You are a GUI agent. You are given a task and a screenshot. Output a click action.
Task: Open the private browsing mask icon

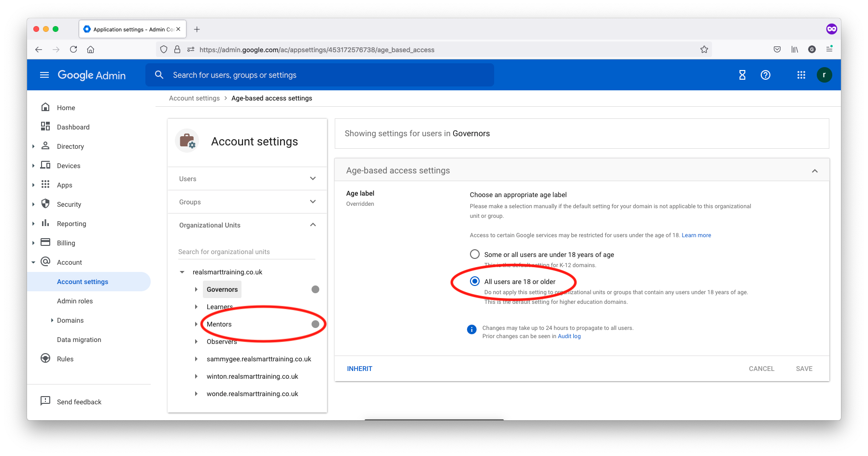pyautogui.click(x=831, y=29)
